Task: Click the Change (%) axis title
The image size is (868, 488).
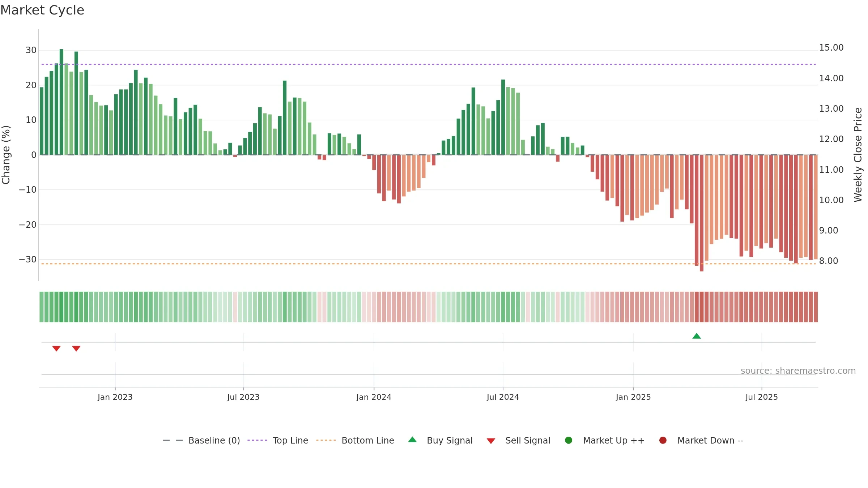Action: pyautogui.click(x=6, y=155)
